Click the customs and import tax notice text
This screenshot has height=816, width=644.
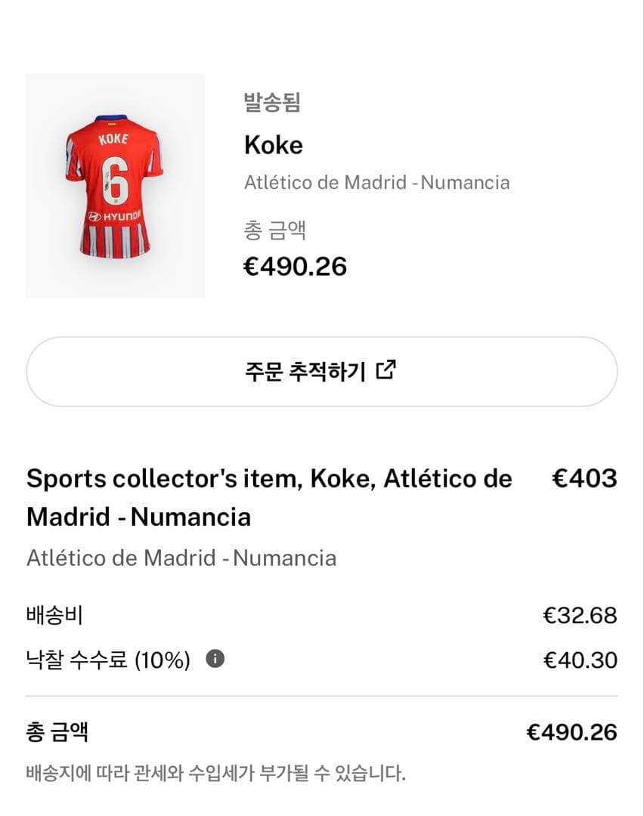(x=215, y=774)
